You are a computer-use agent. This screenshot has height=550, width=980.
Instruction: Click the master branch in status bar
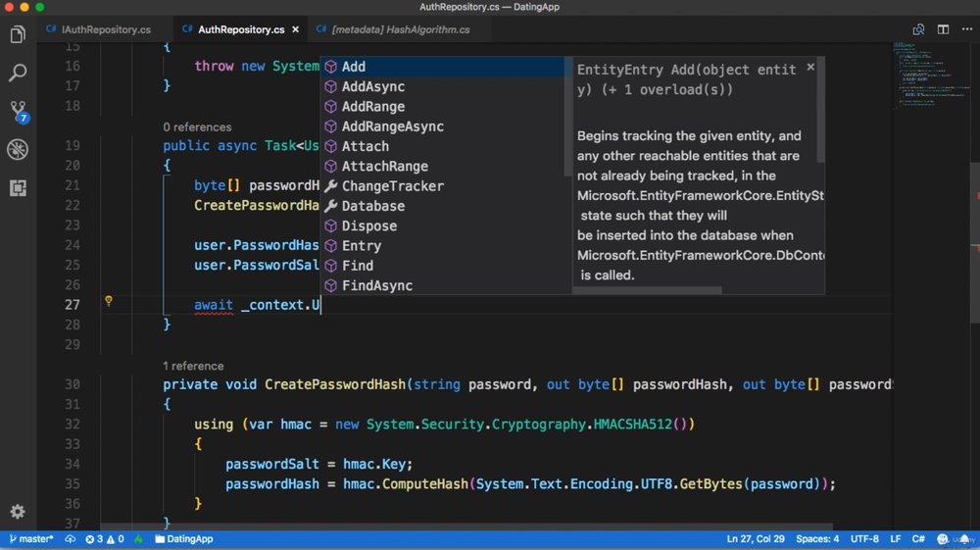[x=31, y=539]
